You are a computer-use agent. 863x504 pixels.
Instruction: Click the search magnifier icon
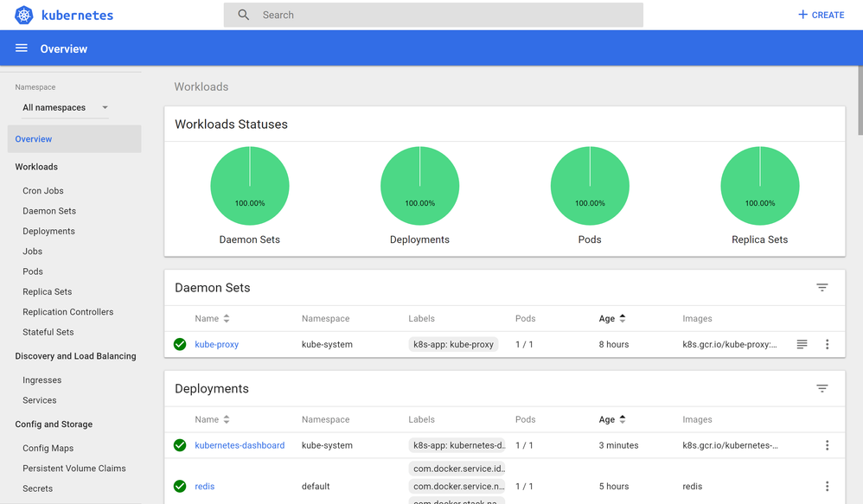243,15
